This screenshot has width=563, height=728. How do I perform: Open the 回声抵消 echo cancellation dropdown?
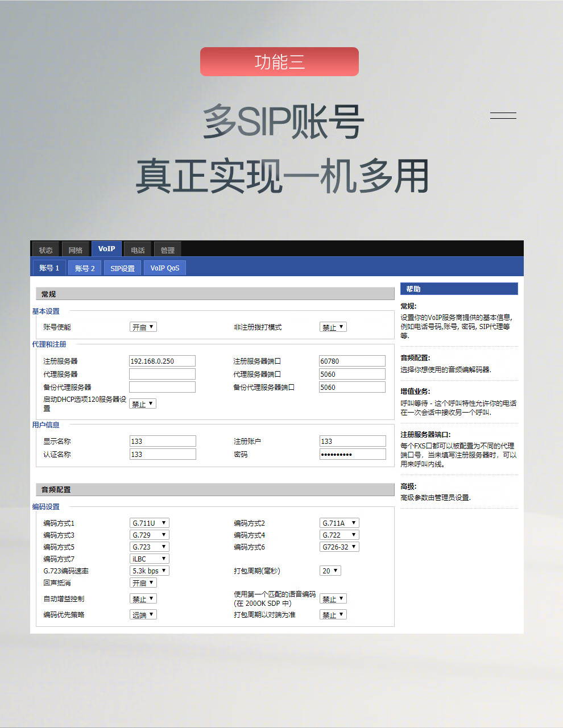pyautogui.click(x=143, y=583)
